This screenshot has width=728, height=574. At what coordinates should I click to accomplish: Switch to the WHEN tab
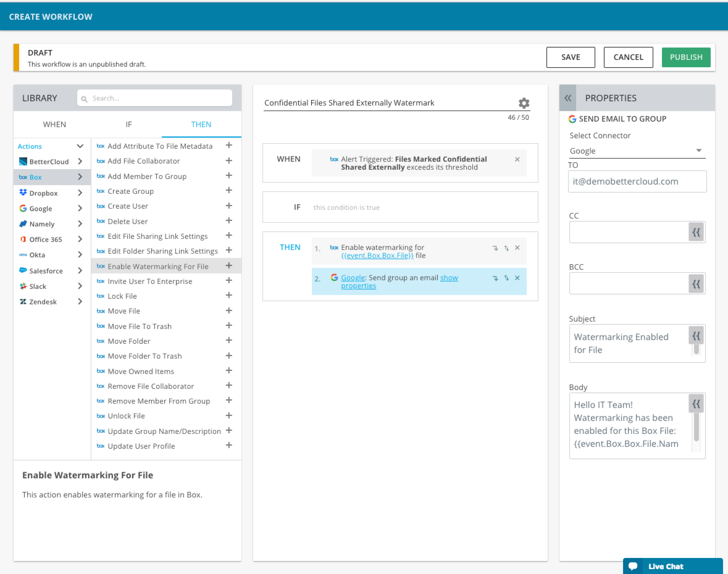click(54, 124)
